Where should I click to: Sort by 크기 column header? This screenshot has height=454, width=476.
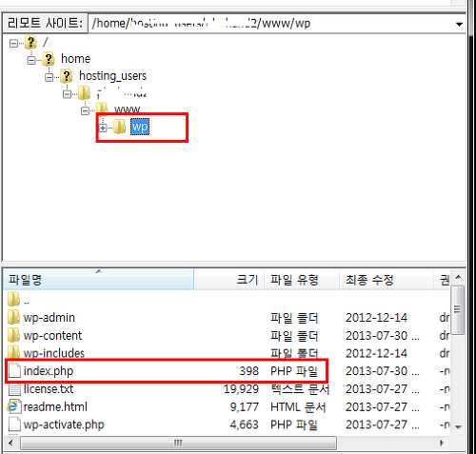pyautogui.click(x=229, y=280)
